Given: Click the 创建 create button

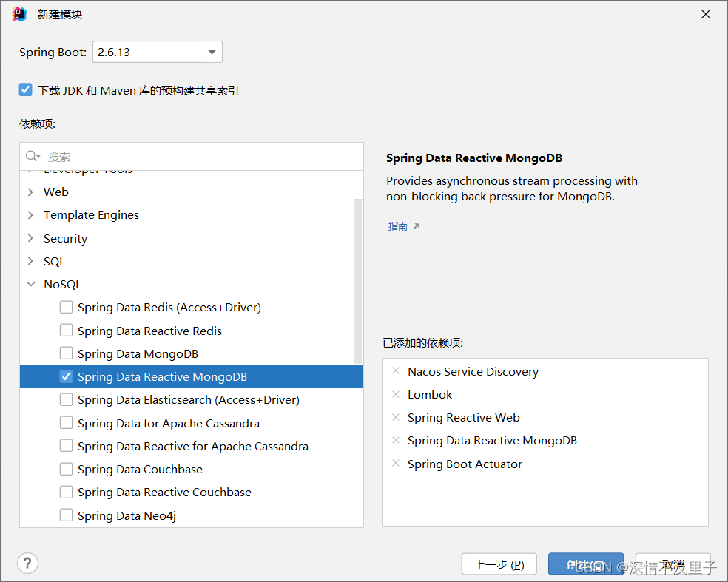Looking at the screenshot, I should (586, 564).
